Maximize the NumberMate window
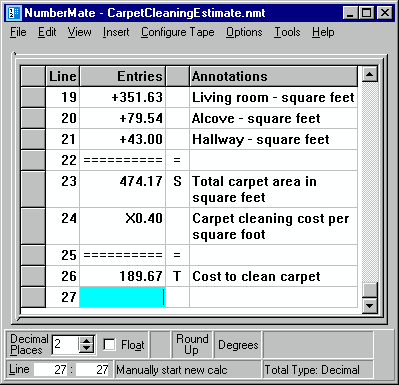The height and width of the screenshot is (385, 399). pos(367,13)
